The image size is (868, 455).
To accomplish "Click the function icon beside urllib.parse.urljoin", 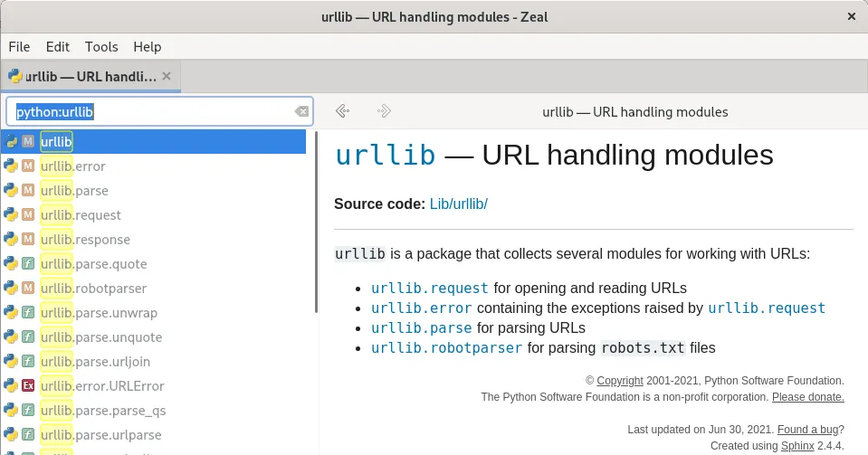I will point(28,361).
